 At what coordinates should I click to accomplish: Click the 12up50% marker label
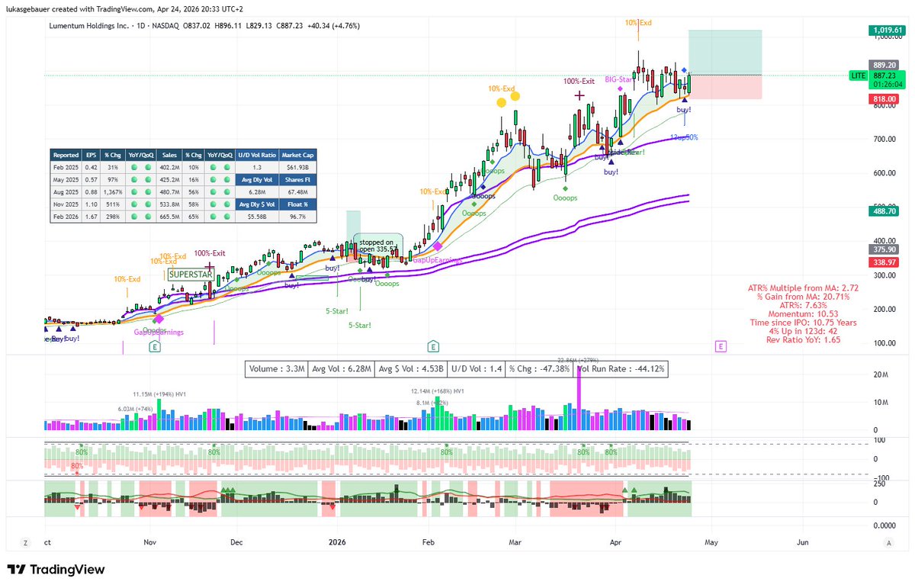[684, 137]
